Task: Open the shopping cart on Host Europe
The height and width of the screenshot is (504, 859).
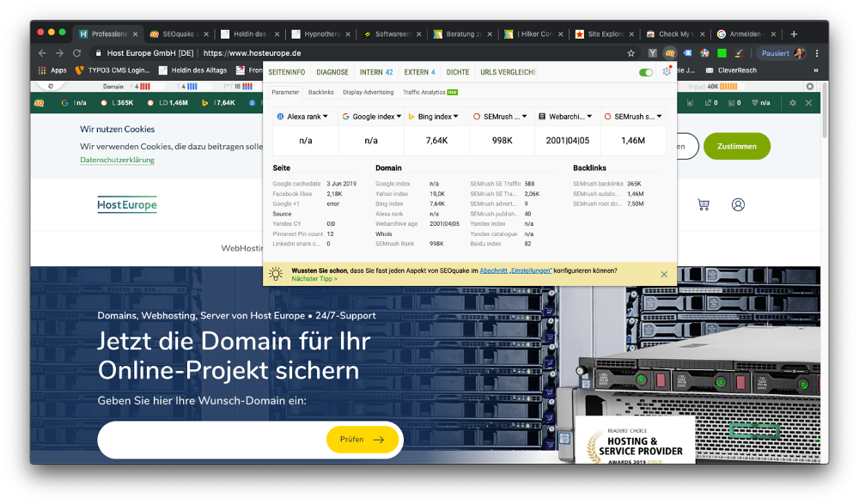Action: (704, 205)
